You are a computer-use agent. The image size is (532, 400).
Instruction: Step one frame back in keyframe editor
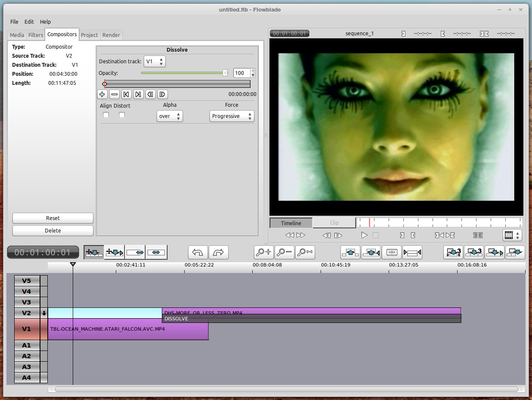click(150, 94)
